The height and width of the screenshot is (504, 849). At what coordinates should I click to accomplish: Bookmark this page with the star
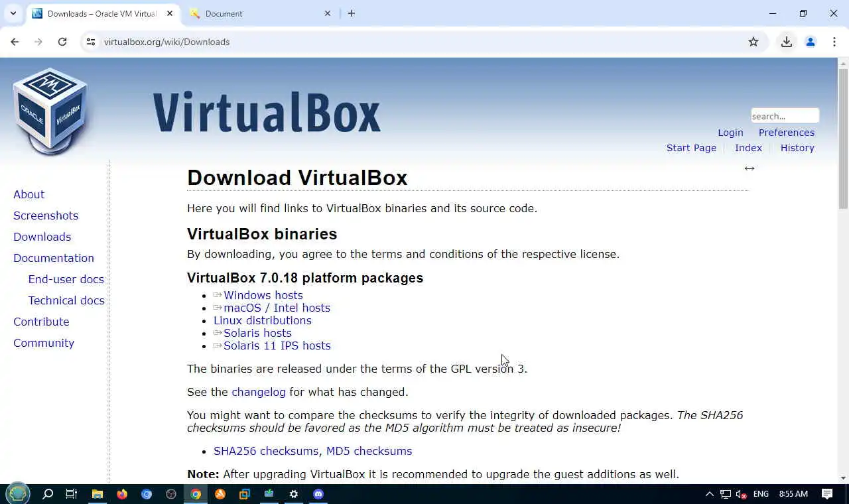point(753,42)
